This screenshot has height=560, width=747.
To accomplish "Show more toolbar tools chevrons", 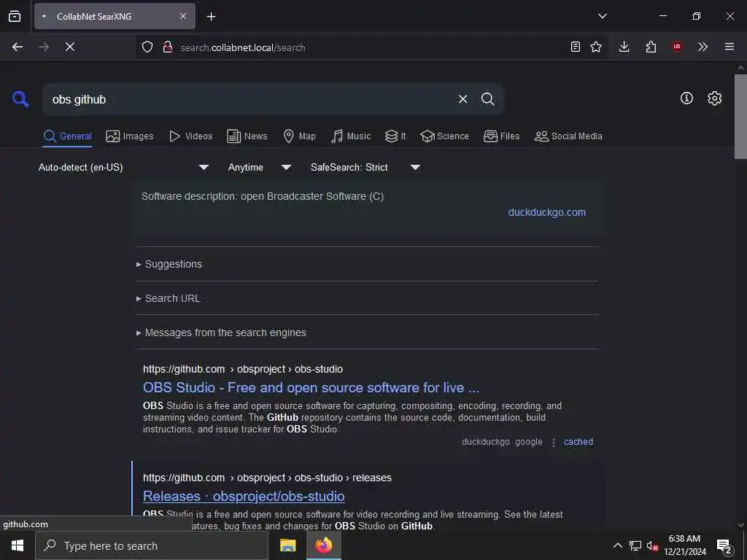I will click(x=703, y=47).
